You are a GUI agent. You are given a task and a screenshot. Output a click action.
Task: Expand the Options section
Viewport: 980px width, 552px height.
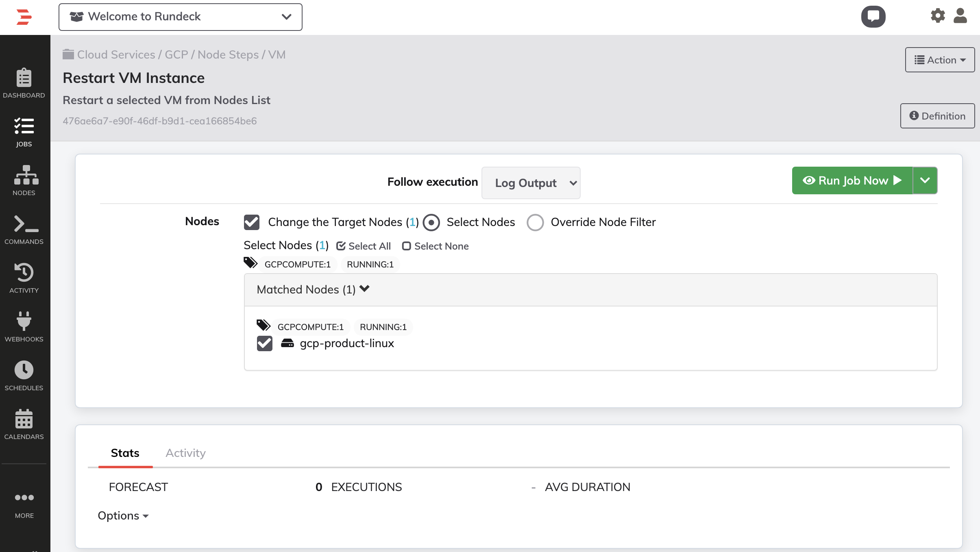tap(123, 516)
